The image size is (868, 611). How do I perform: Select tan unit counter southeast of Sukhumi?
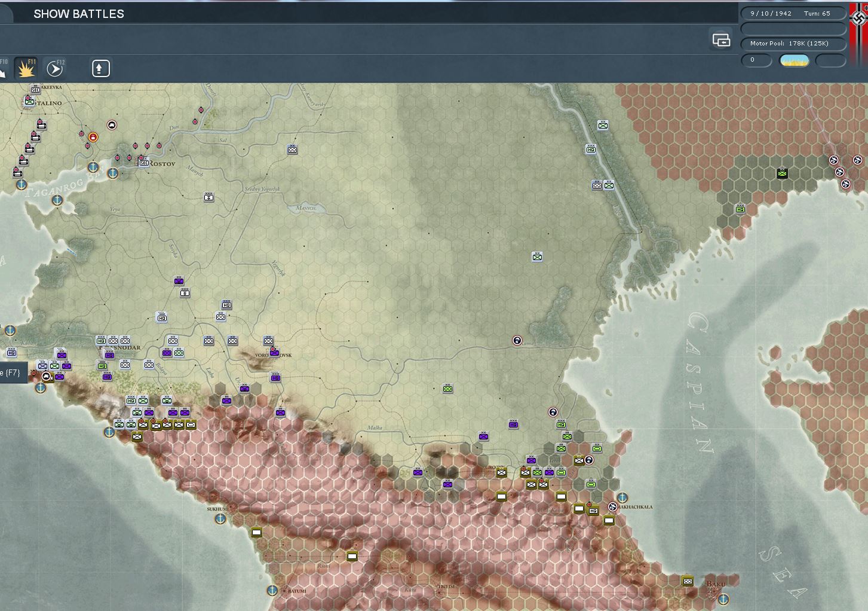[x=256, y=532]
